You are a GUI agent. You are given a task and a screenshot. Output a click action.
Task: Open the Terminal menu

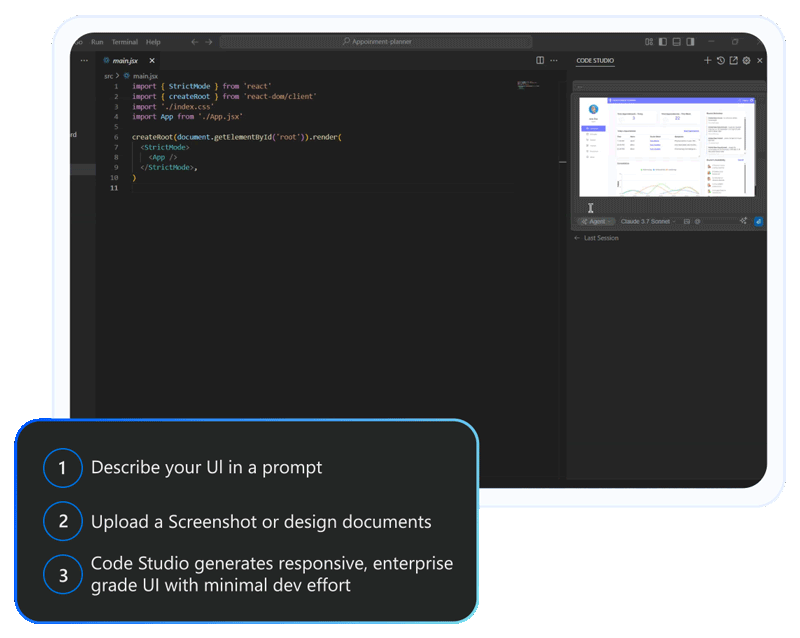(x=124, y=42)
